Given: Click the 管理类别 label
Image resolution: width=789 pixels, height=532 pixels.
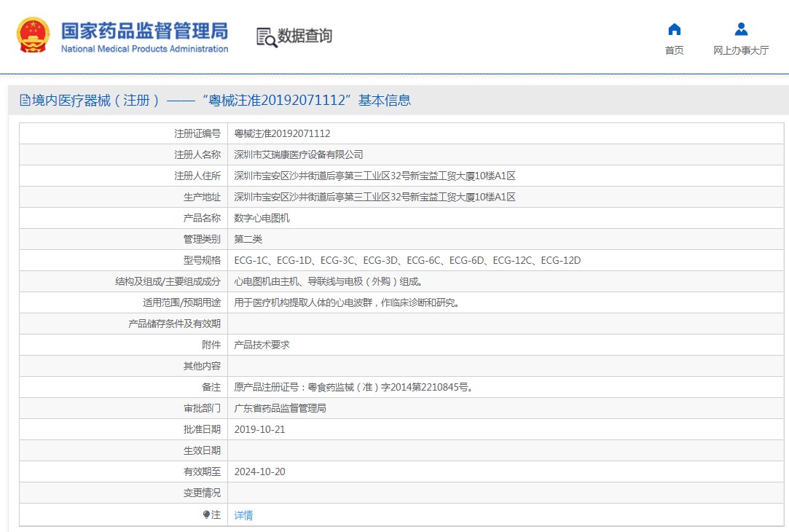Looking at the screenshot, I should (x=202, y=239).
